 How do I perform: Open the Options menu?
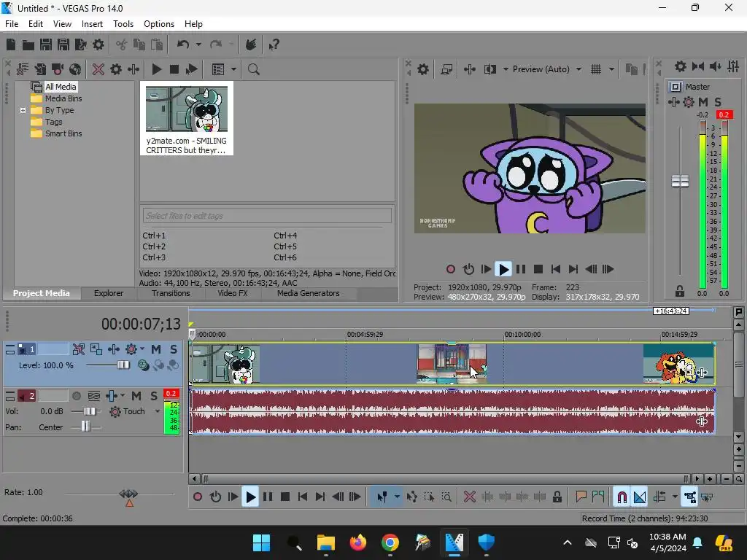coord(158,24)
